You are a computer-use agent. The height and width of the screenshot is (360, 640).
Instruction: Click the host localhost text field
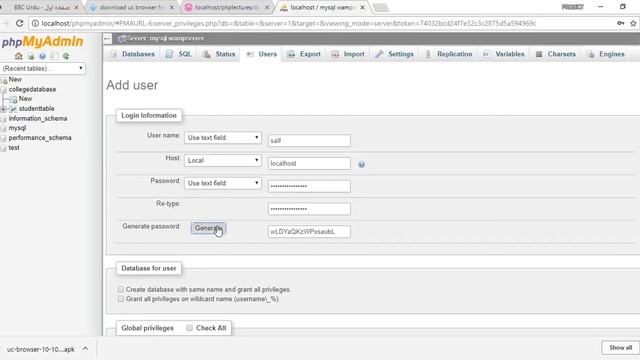click(x=309, y=163)
